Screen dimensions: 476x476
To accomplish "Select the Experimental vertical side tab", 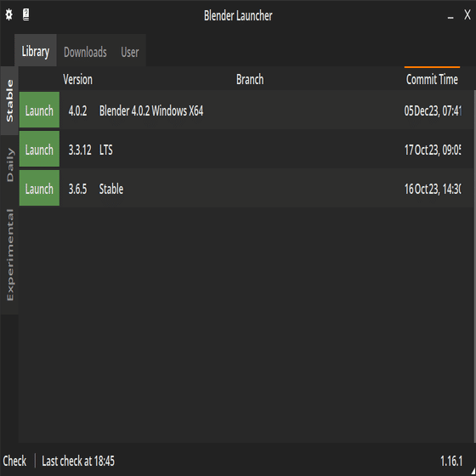I will point(9,255).
